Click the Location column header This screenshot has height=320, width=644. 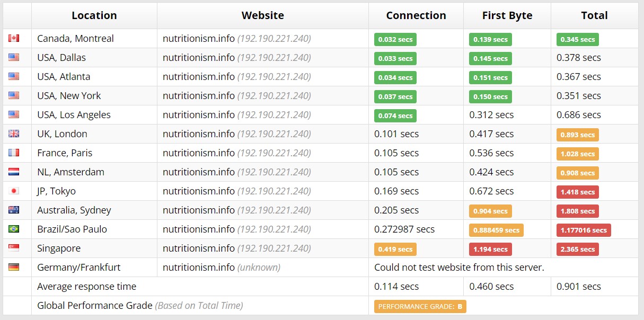94,16
